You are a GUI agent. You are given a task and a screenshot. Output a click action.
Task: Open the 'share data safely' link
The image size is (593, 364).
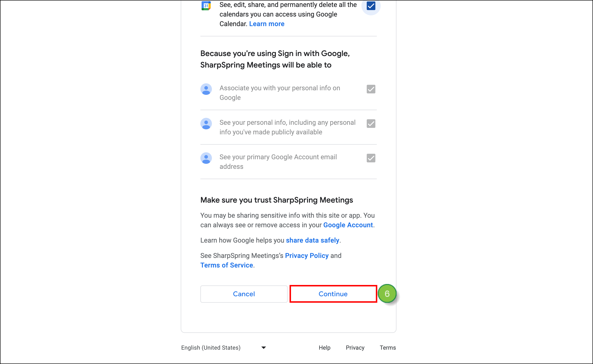tap(313, 240)
